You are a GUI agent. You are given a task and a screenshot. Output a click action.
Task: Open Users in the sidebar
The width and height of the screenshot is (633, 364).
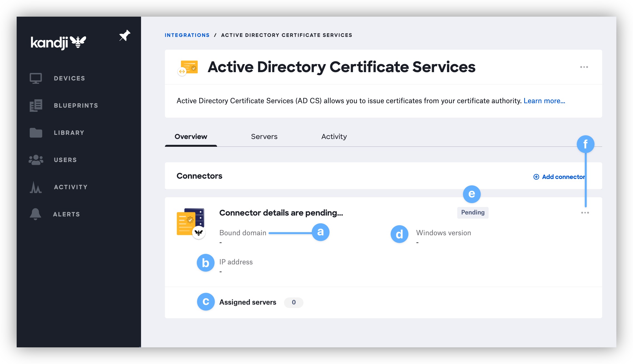point(65,160)
